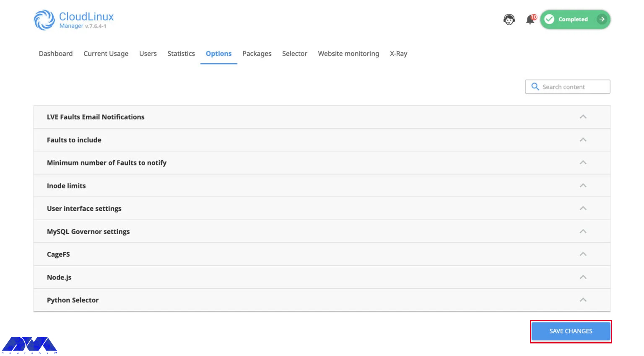Switch to the X-Ray tab
Image resolution: width=644 pixels, height=356 pixels.
(398, 54)
